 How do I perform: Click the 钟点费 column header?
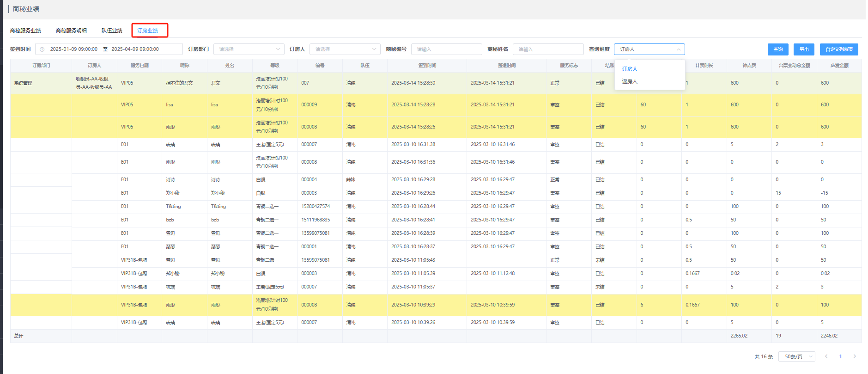[x=749, y=66]
